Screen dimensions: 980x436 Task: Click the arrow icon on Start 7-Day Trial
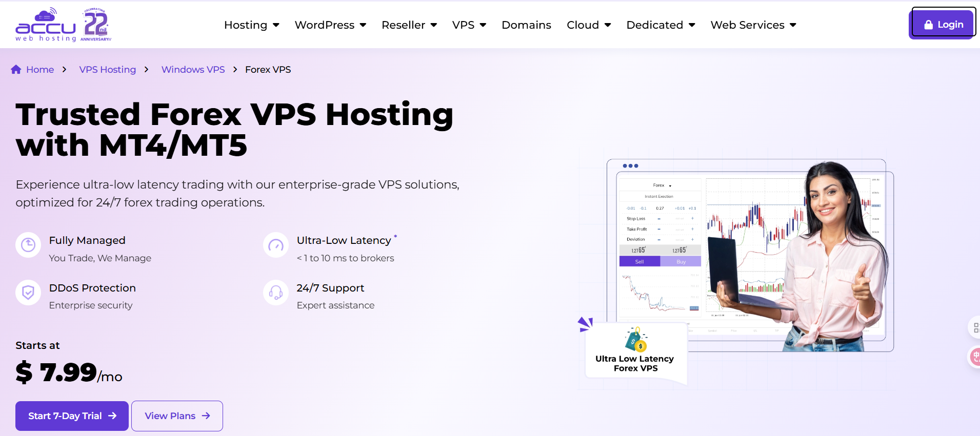tap(112, 416)
